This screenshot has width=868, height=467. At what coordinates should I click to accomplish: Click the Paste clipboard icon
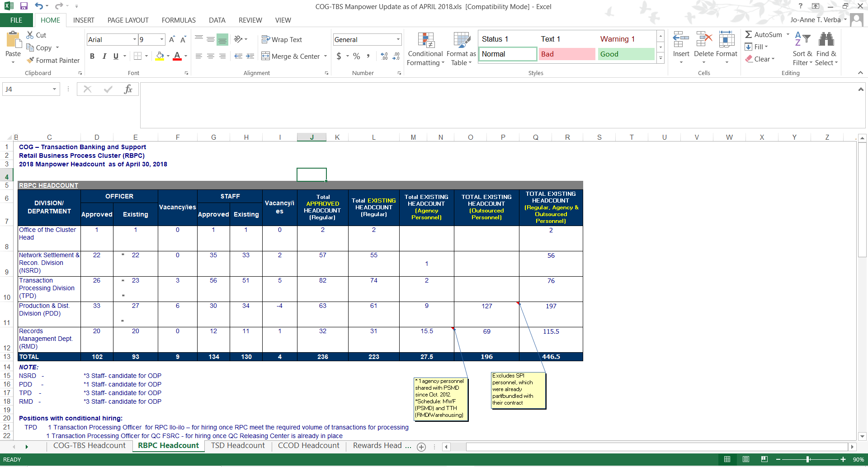pyautogui.click(x=13, y=41)
